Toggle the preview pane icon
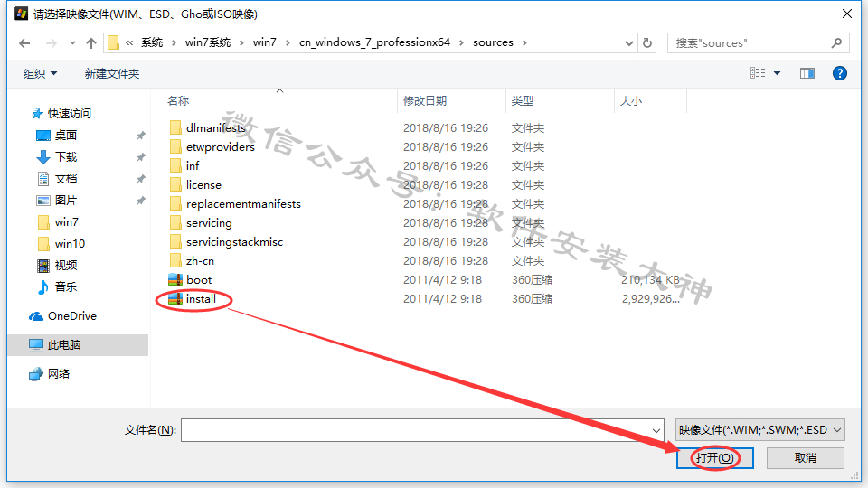Viewport: 868px width, 488px height. (x=807, y=73)
